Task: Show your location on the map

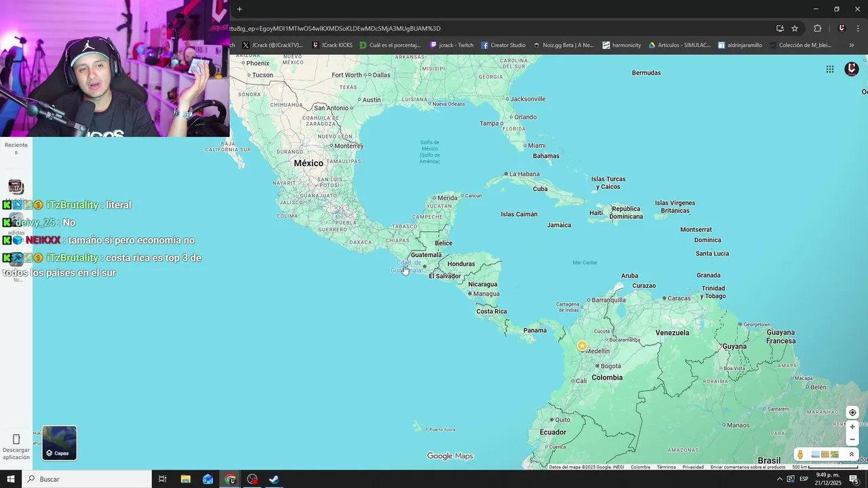Action: pos(852,412)
